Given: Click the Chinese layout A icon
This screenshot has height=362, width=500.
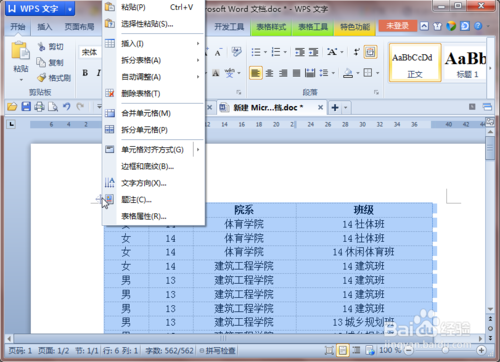Looking at the screenshot, I should [x=332, y=52].
